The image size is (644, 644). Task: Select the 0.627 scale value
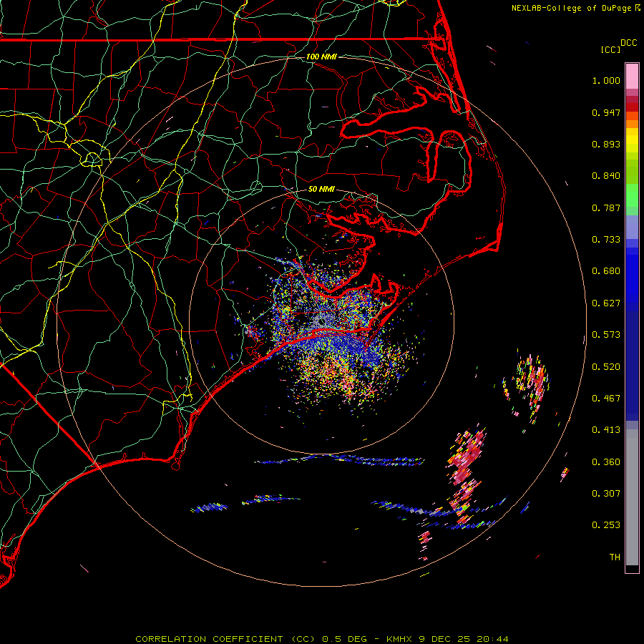pos(606,303)
